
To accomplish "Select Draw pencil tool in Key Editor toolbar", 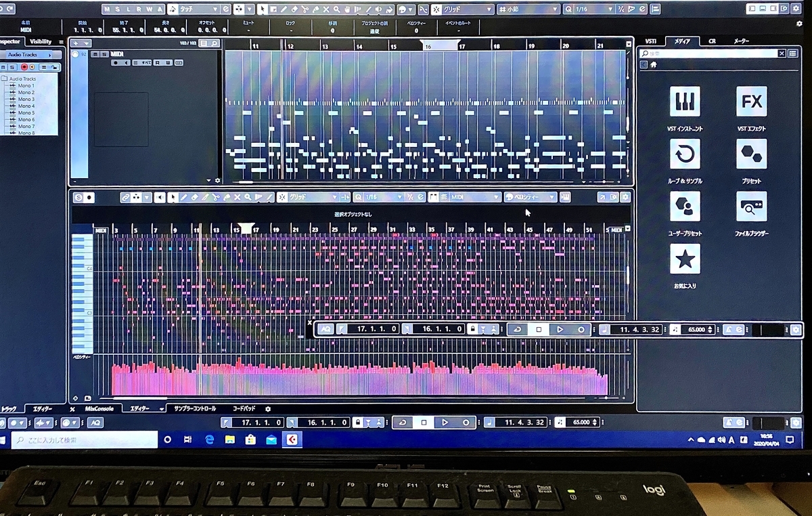I will (183, 197).
